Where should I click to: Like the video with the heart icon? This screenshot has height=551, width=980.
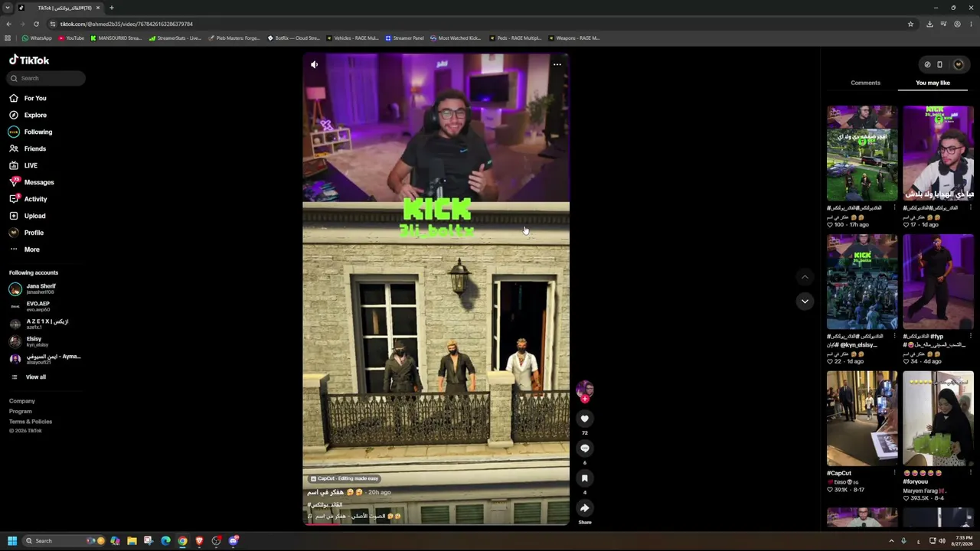pyautogui.click(x=584, y=419)
